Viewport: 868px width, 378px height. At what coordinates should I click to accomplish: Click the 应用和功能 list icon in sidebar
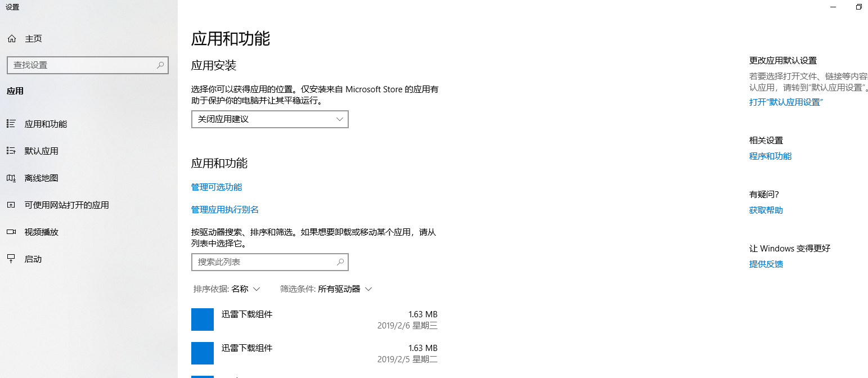11,124
